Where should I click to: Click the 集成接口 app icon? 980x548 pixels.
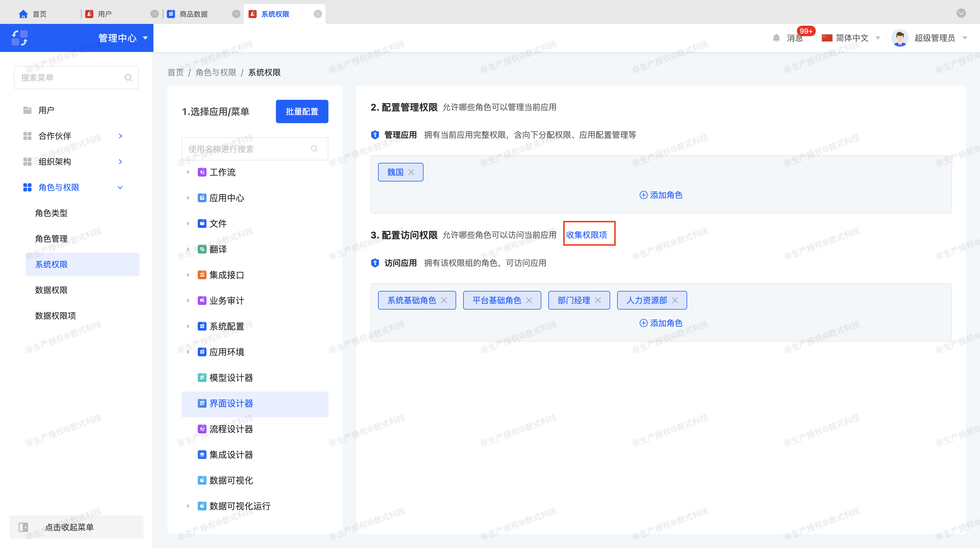[202, 275]
